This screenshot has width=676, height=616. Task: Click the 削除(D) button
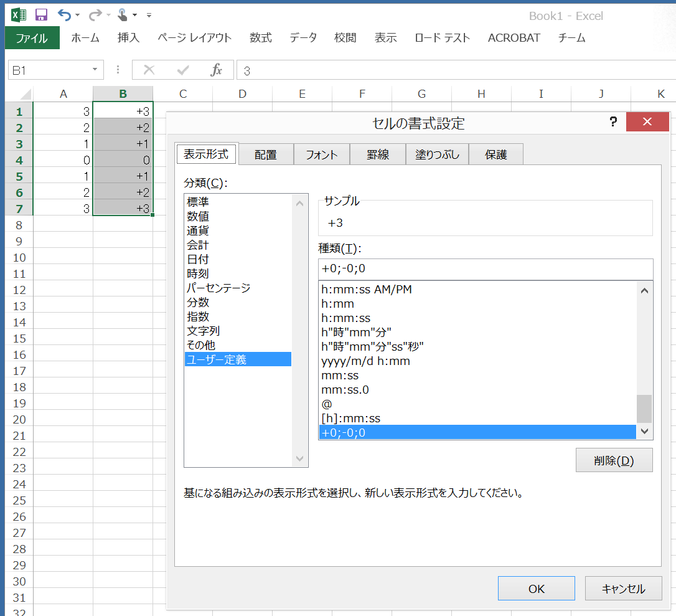point(614,460)
